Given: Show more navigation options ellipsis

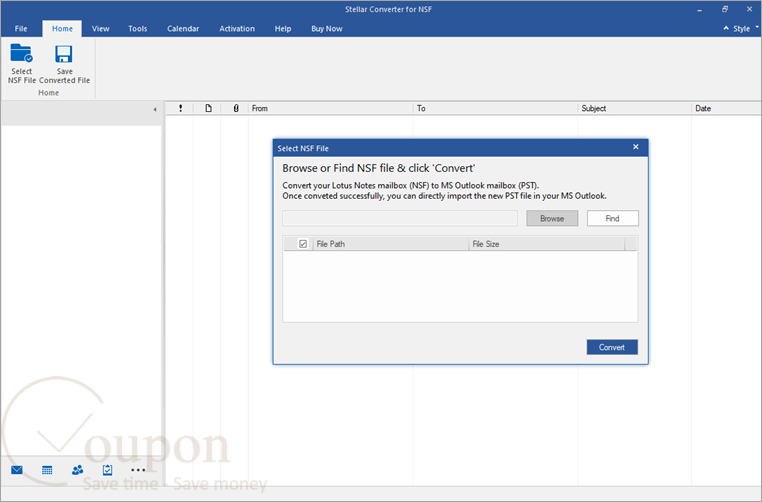Looking at the screenshot, I should [x=138, y=470].
